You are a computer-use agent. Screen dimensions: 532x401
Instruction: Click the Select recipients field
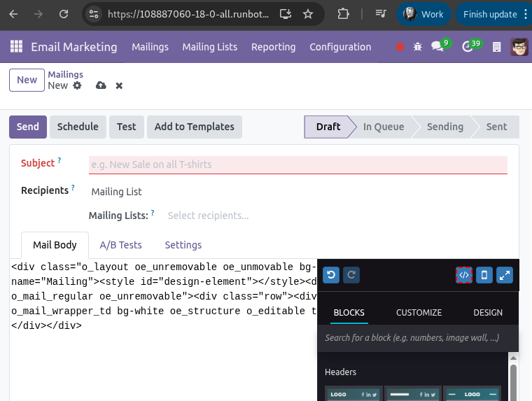pyautogui.click(x=208, y=216)
